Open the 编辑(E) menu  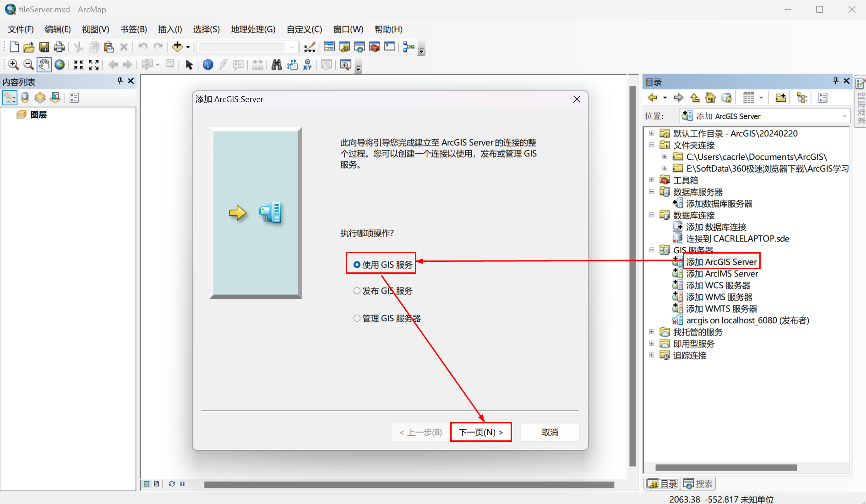point(58,29)
